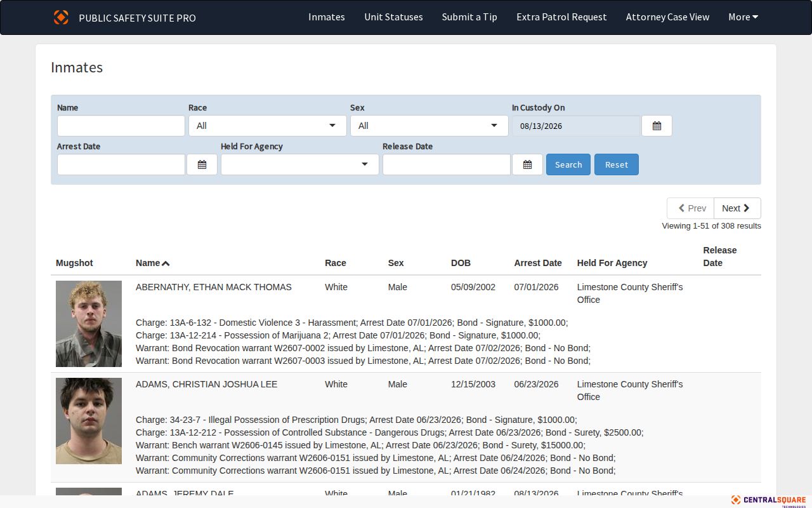Open the Arrest Date calendar picker
The image size is (812, 508).
[202, 164]
